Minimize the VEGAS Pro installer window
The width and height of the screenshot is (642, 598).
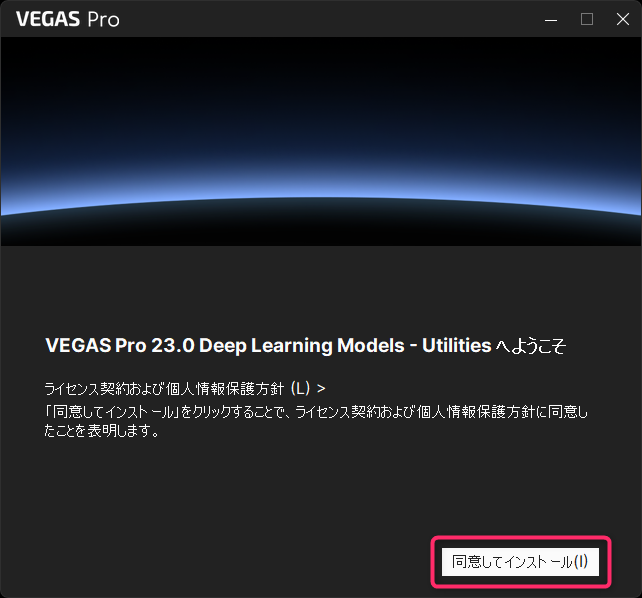coord(551,19)
